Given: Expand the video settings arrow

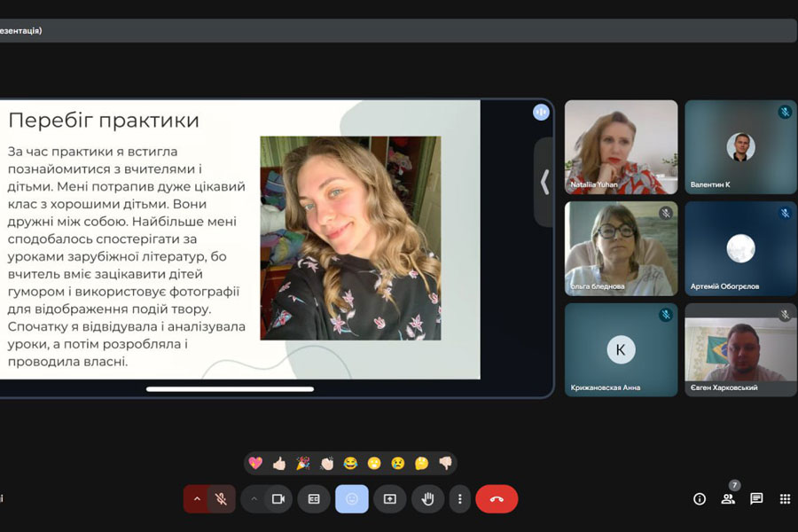Looking at the screenshot, I should pos(254,499).
